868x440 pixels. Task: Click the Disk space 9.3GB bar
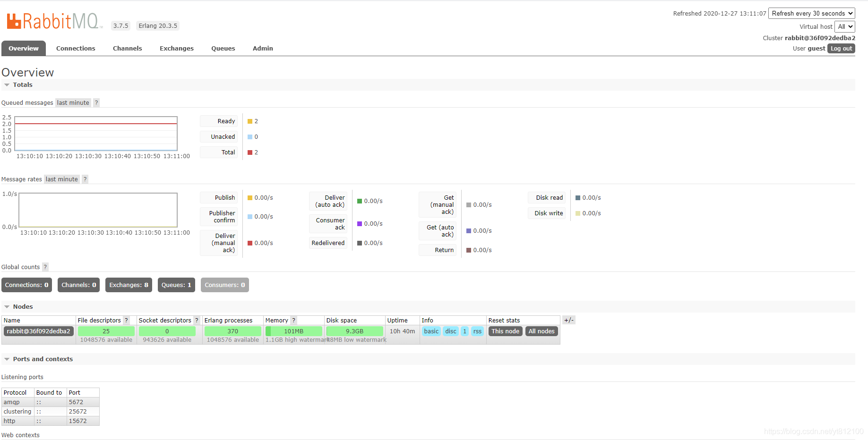[354, 331]
